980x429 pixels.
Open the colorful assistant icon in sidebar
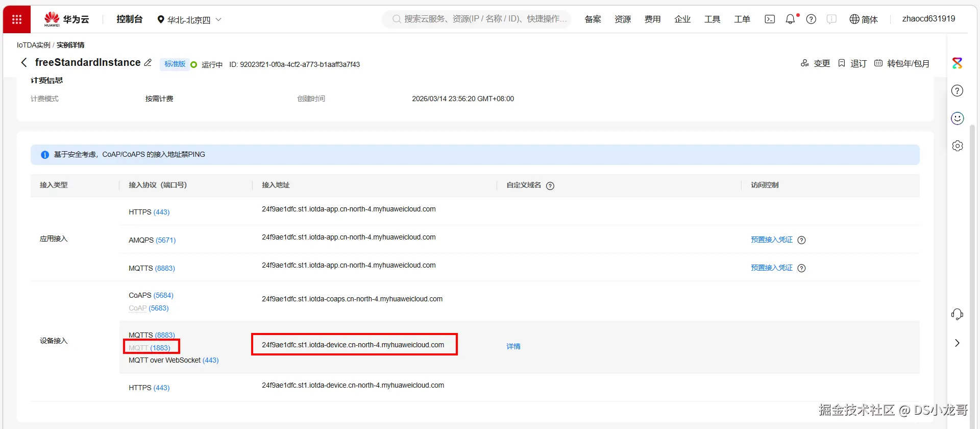(957, 63)
